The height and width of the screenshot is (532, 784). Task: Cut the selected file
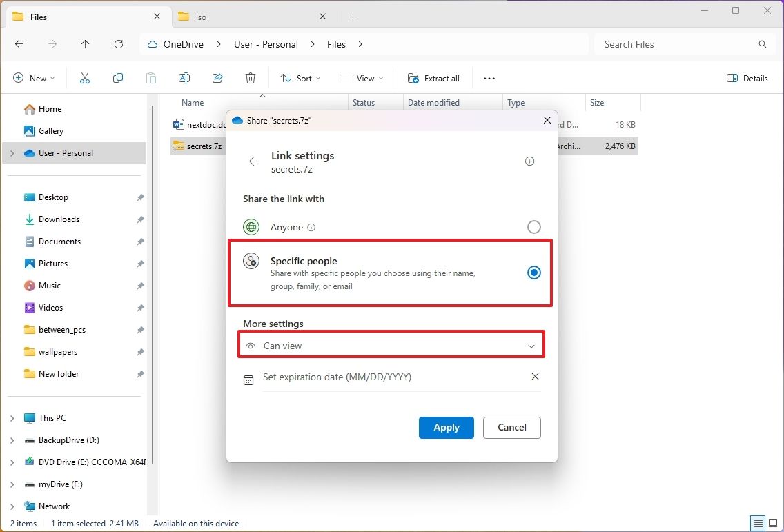tap(84, 77)
